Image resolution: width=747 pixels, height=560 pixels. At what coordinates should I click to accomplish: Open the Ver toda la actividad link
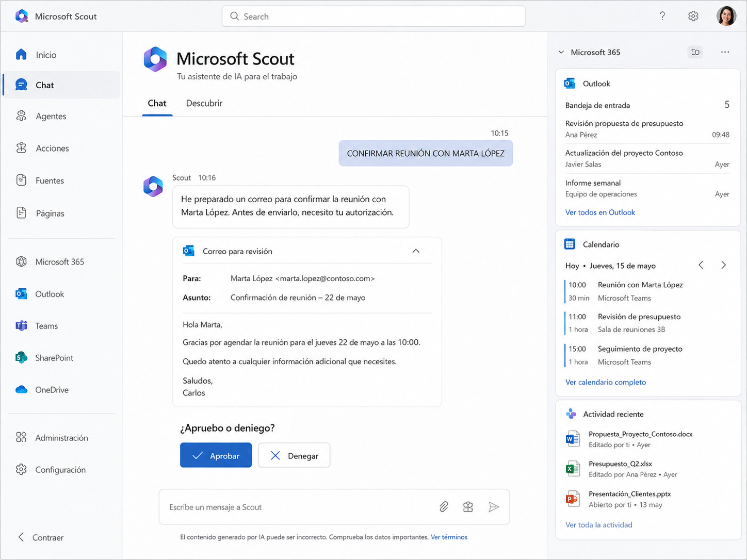[x=599, y=525]
